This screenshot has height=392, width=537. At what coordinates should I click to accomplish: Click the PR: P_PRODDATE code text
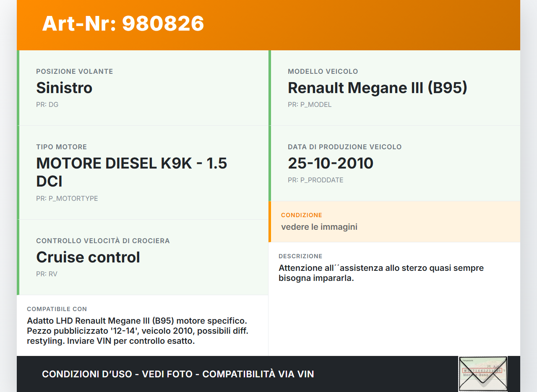click(x=315, y=180)
